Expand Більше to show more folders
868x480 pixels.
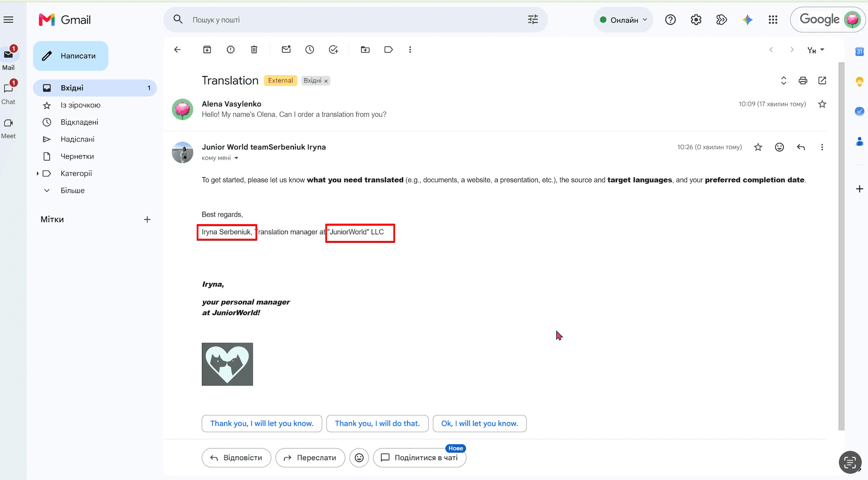(72, 190)
